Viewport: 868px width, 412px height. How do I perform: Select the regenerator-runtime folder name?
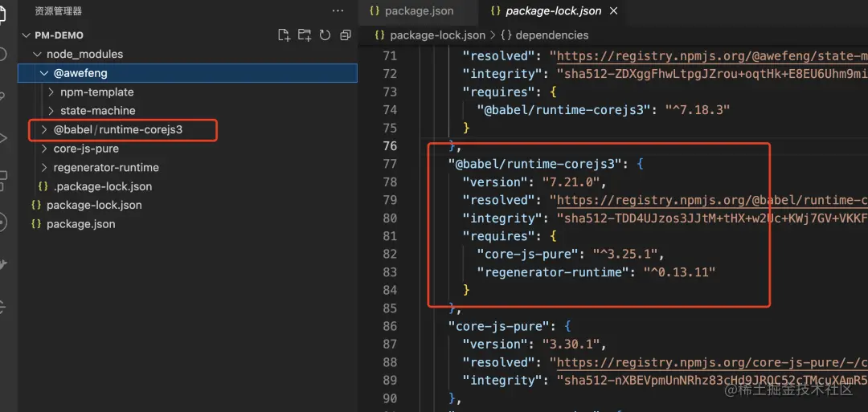[x=106, y=167]
